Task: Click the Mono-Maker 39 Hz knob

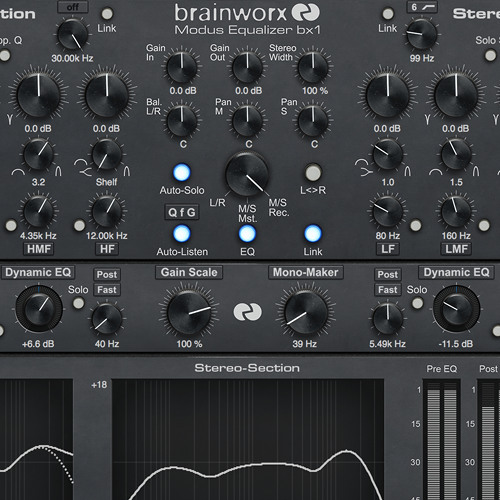Action: coord(306,313)
